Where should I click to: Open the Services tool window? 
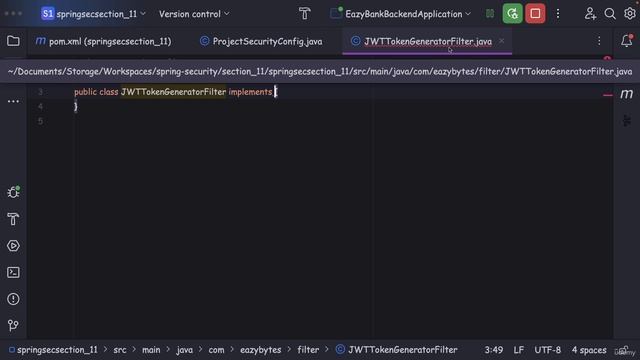pos(13,246)
